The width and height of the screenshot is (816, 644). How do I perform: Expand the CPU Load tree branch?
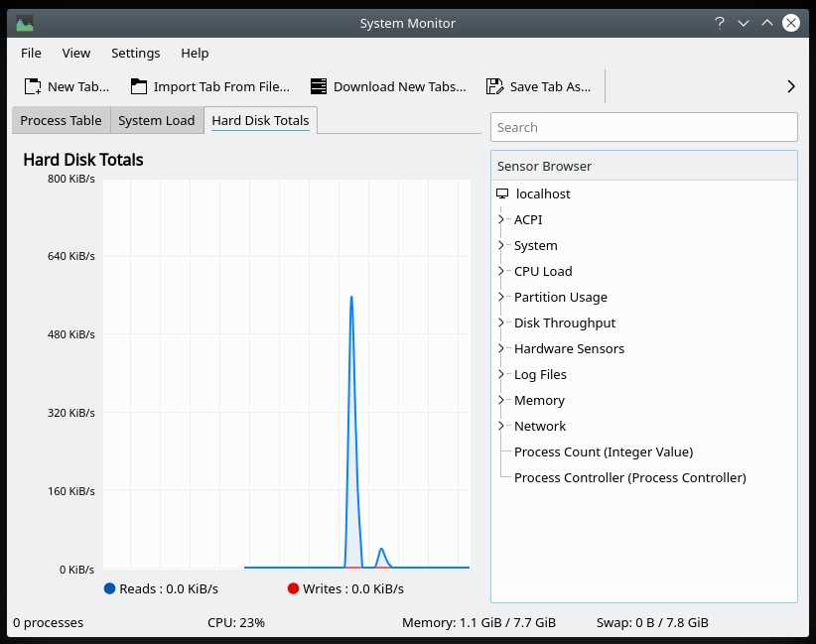[x=502, y=271]
